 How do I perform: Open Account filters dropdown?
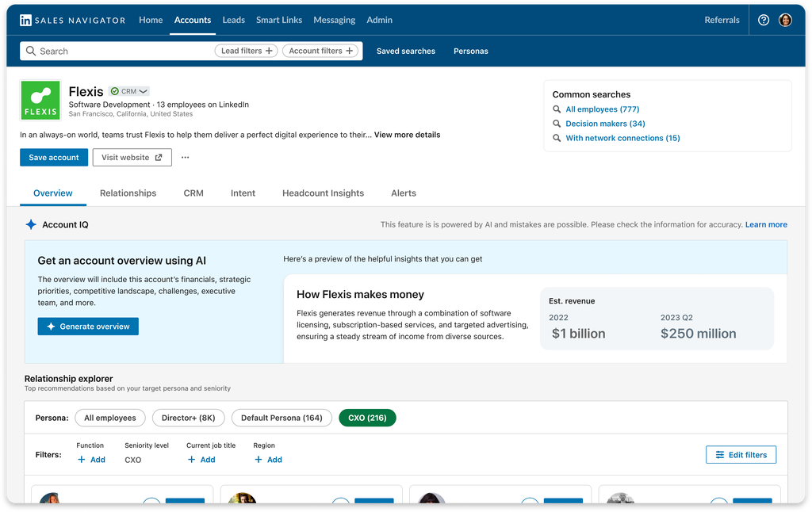(x=320, y=50)
